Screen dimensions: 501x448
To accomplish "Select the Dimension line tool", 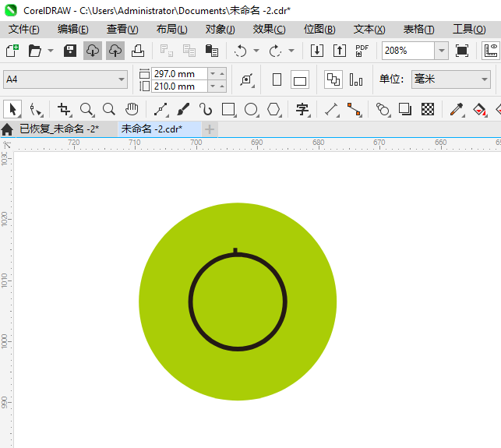I will 332,110.
